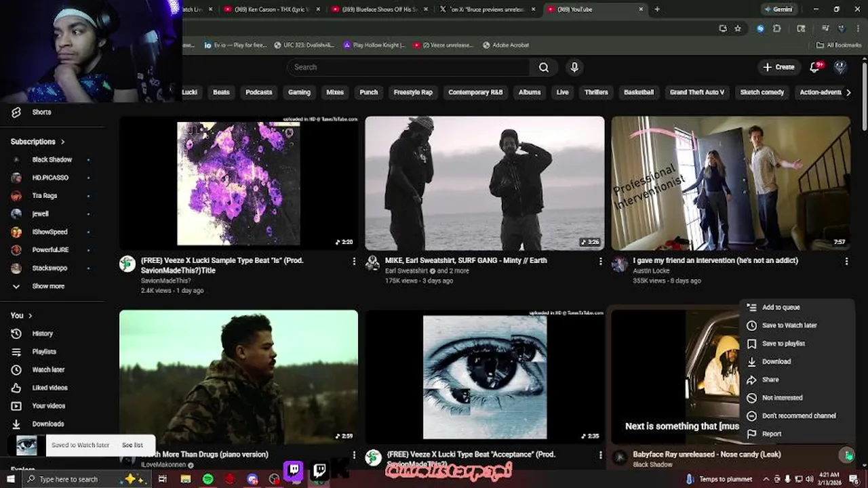Open Liked videos in the sidebar
Screen dimensions: 868x488
click(x=50, y=388)
